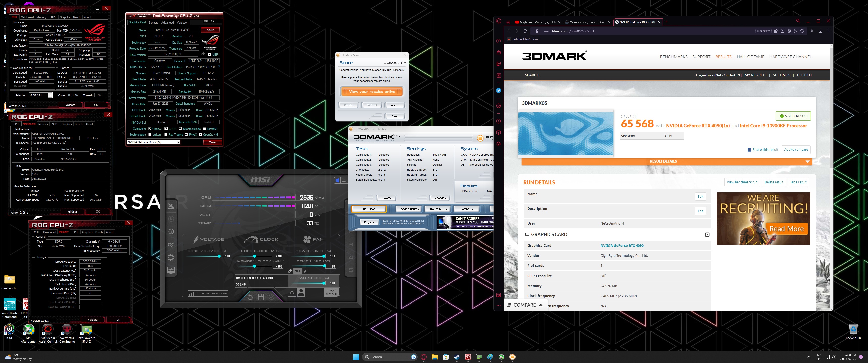Open File Explorer from taskbar
Screen dimensions: 868x363
(434, 357)
